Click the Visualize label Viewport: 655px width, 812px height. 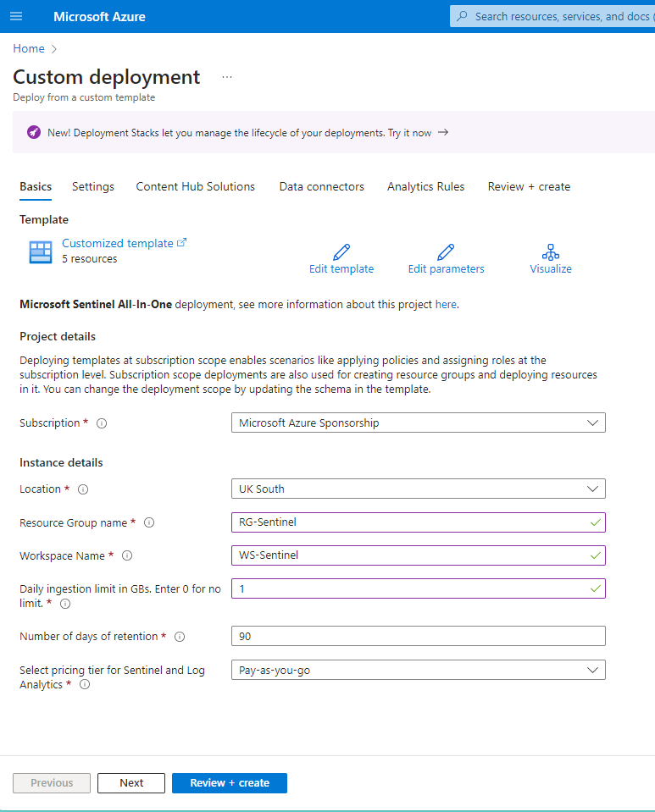(551, 268)
